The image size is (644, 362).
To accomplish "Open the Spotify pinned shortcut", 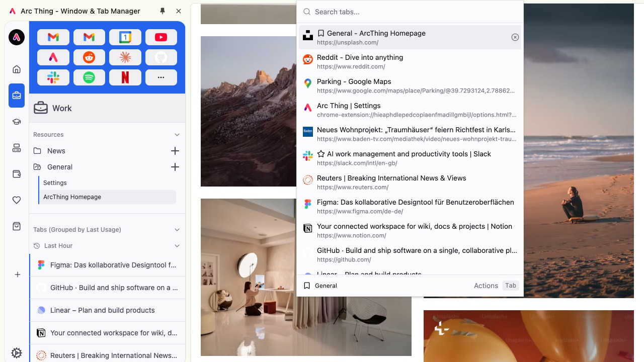I will click(x=89, y=77).
